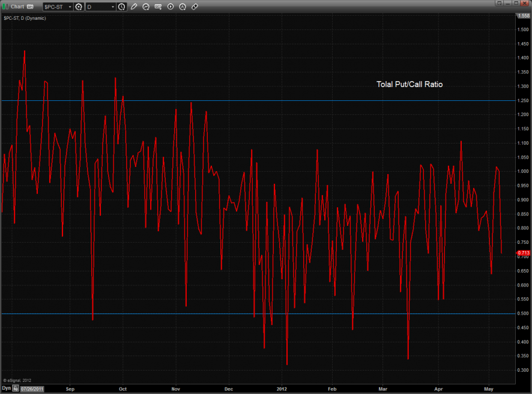Click the green chart bars icon
This screenshot has width=532, height=394.
click(5, 7)
